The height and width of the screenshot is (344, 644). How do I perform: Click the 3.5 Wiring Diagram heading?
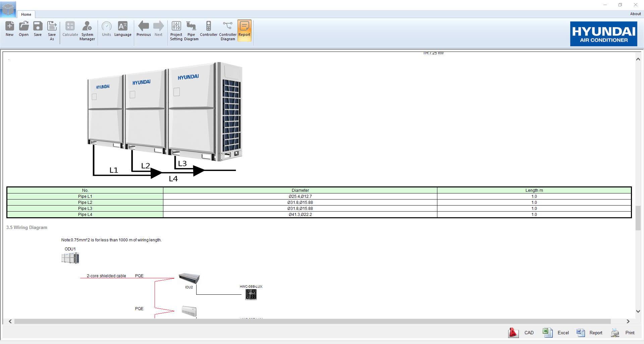27,227
